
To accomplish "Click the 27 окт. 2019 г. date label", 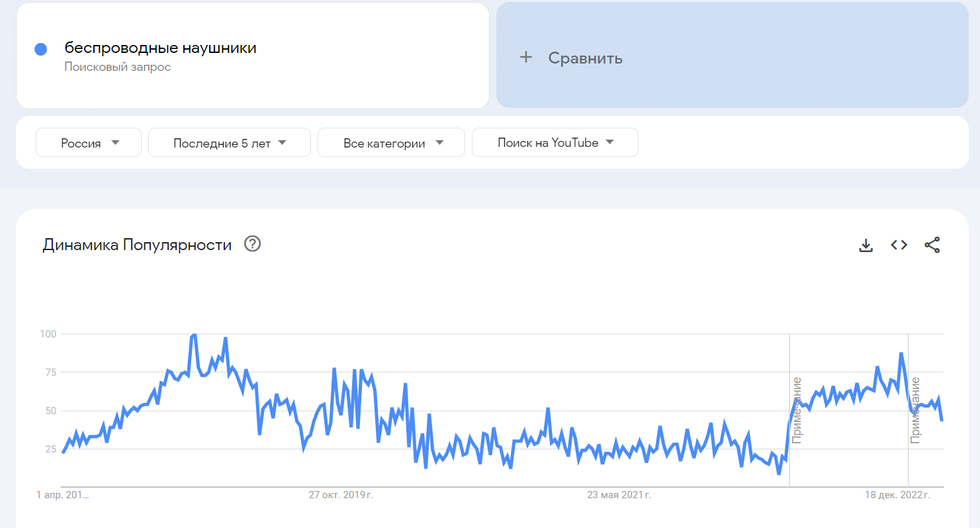I will click(341, 495).
